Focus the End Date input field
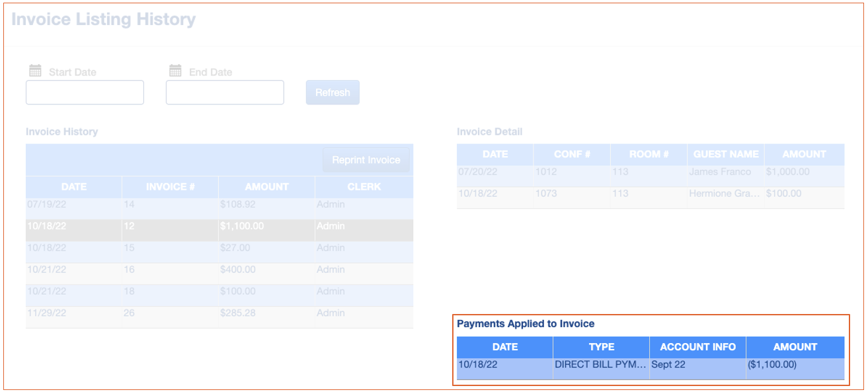 coord(225,93)
